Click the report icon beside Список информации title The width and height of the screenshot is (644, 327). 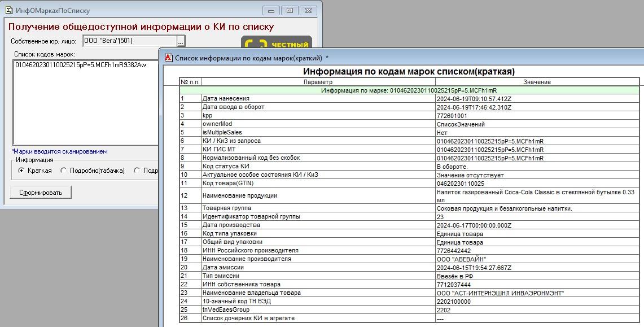168,58
